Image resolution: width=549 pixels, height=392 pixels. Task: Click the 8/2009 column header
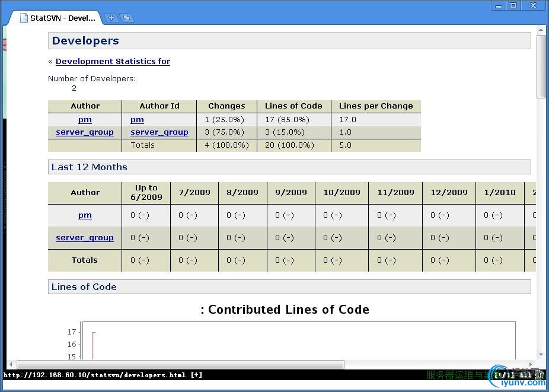tap(242, 192)
